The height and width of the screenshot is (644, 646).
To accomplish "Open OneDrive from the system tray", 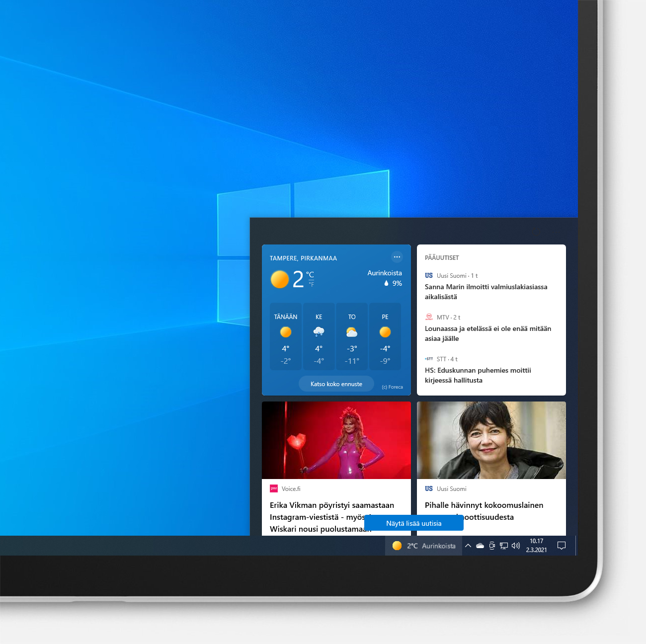I will [480, 545].
